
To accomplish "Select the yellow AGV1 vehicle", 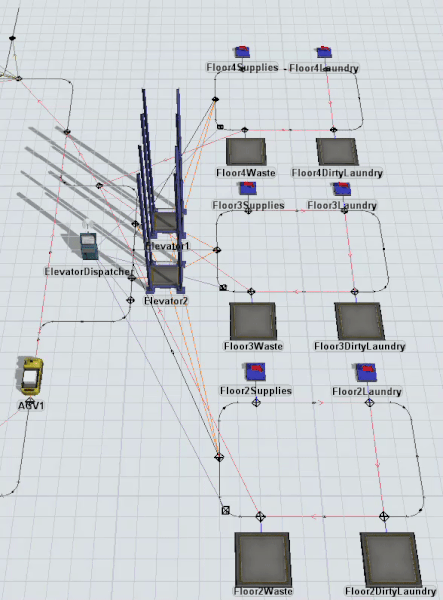I will point(31,376).
